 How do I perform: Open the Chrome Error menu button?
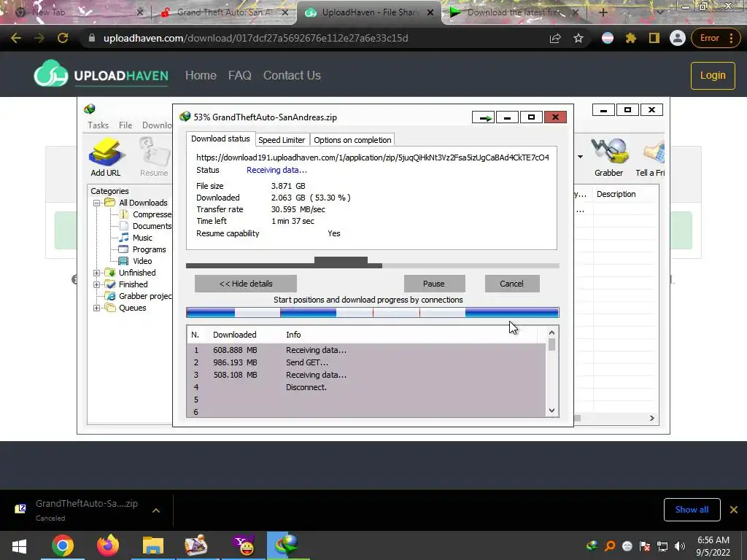click(716, 38)
